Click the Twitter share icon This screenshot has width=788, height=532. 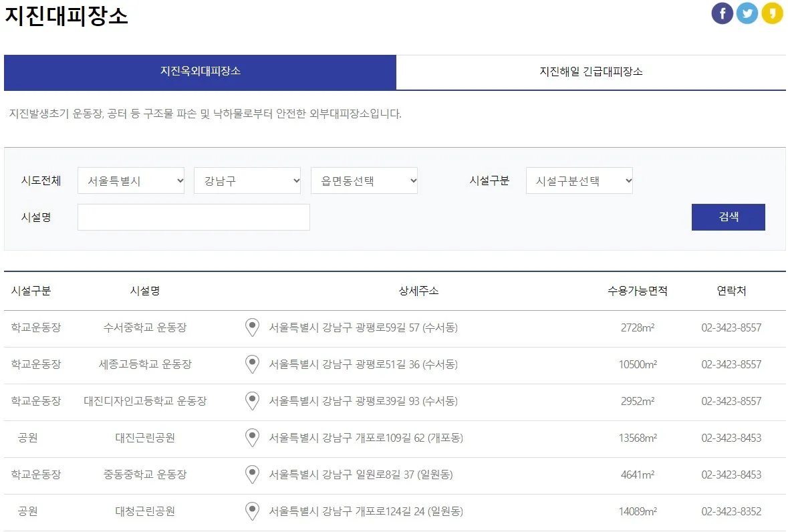tap(747, 13)
